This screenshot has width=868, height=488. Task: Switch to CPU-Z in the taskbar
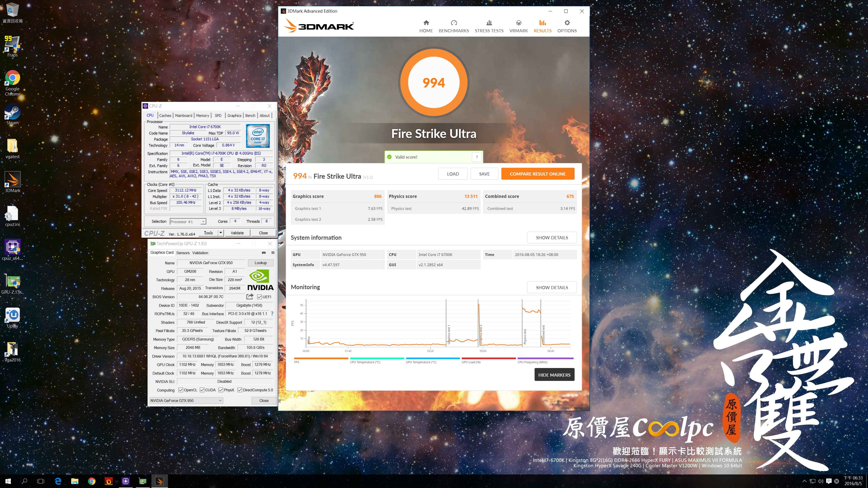126,481
